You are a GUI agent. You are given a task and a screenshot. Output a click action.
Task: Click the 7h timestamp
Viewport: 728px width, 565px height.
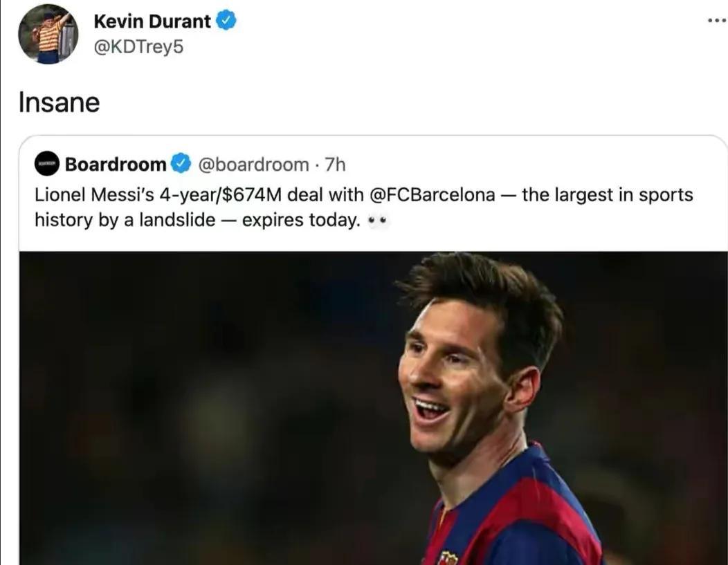(335, 165)
